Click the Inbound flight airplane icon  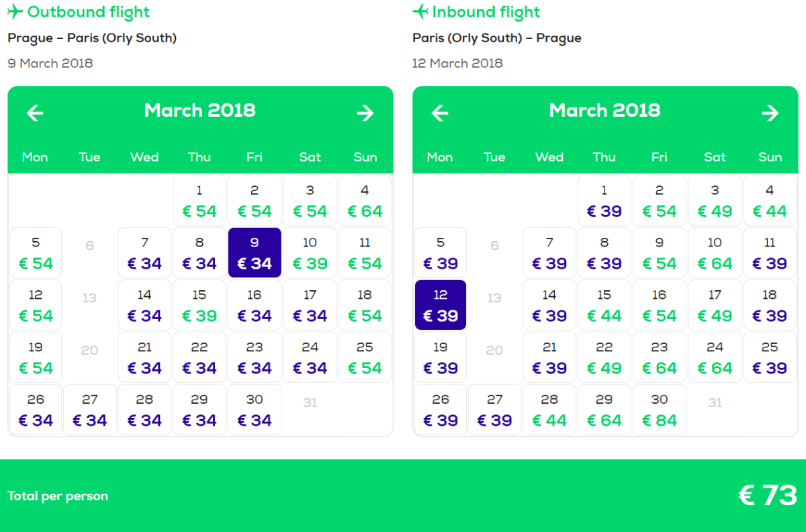tap(420, 12)
